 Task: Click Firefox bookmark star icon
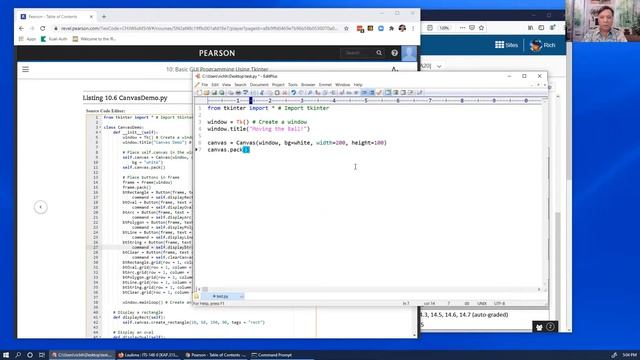pos(481,28)
